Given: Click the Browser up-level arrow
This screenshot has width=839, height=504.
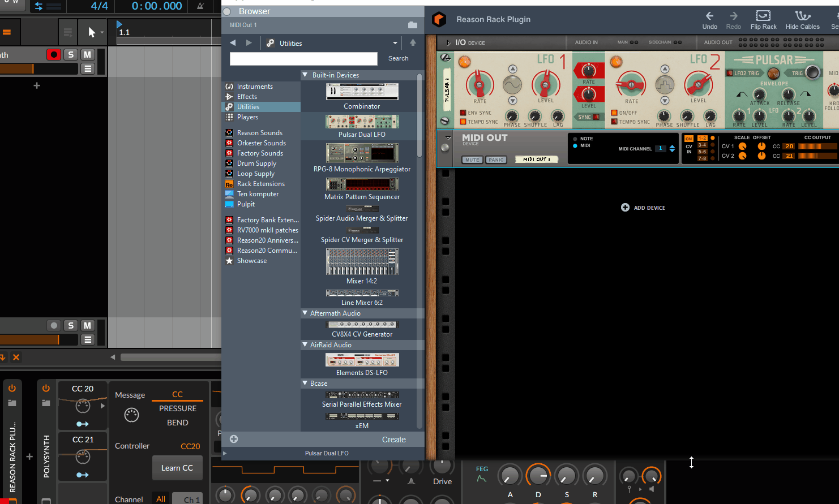Looking at the screenshot, I should pos(413,43).
